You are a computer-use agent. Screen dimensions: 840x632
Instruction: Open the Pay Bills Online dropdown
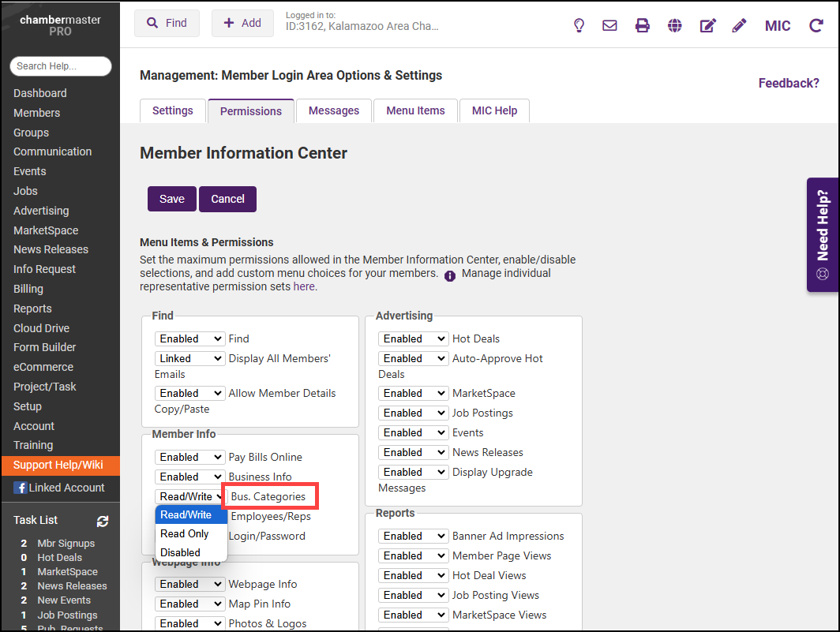(189, 457)
